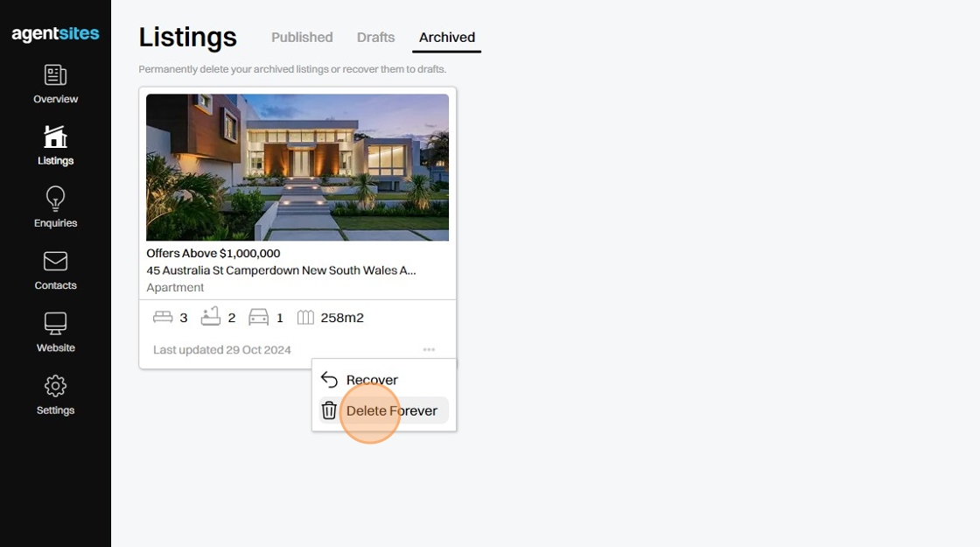
Task: Open the Overview section icon
Action: (56, 75)
